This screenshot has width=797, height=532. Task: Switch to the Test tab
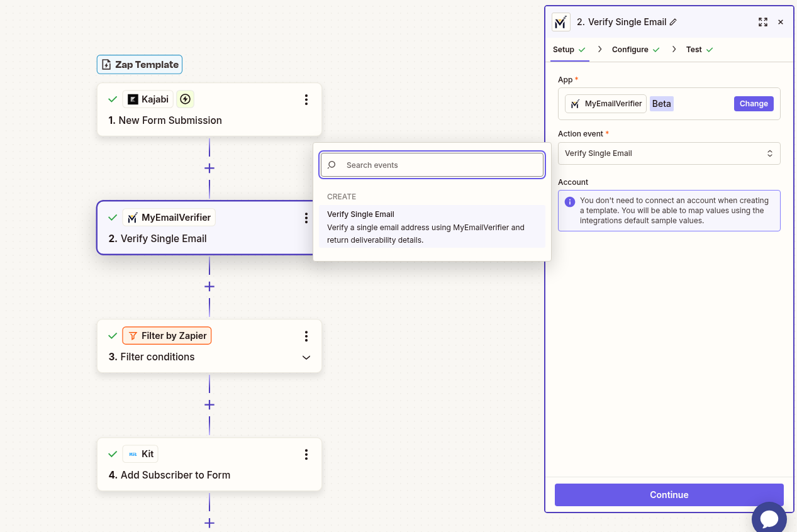694,49
